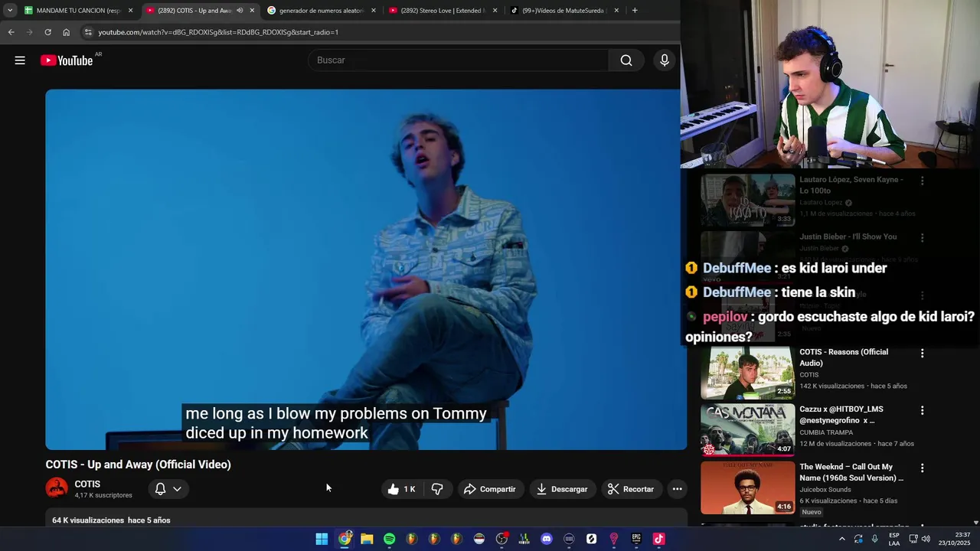Image resolution: width=980 pixels, height=551 pixels.
Task: Open the tab search dropdown arrow
Action: (9, 11)
